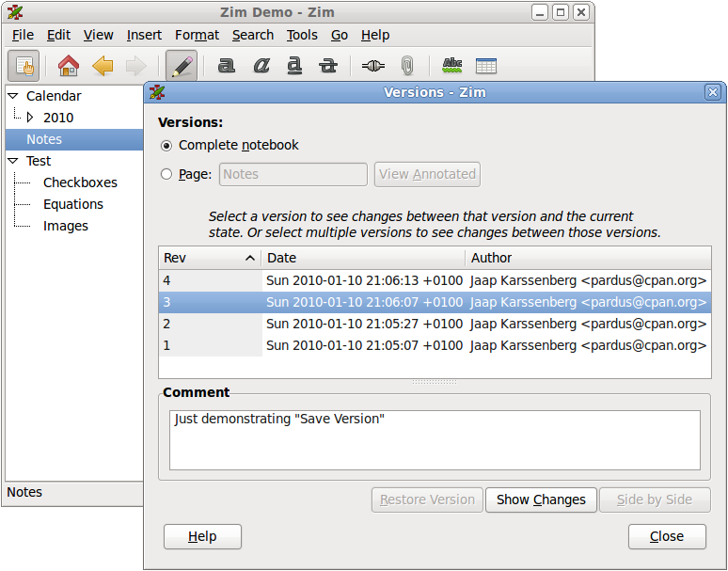Image resolution: width=728 pixels, height=571 pixels.
Task: Click the Show Changes button
Action: [x=541, y=500]
